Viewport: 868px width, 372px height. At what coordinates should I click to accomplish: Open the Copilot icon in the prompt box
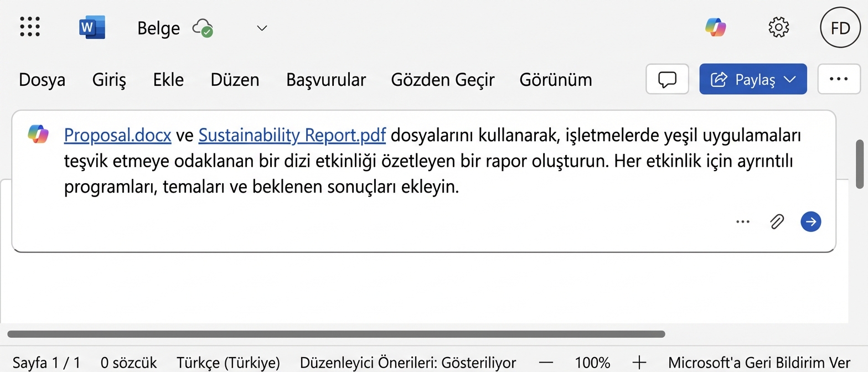click(38, 135)
